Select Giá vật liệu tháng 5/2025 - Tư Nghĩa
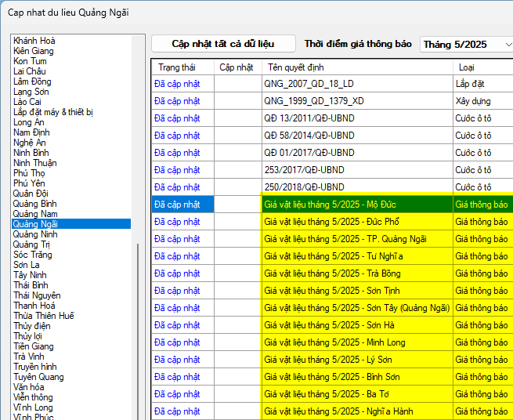 (x=332, y=256)
